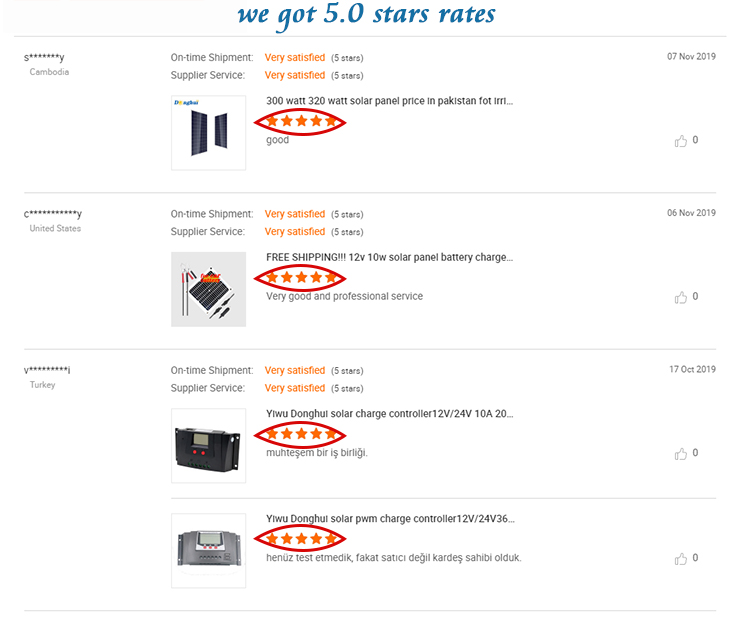Open "Yiwu Donghui solar charge controller12V/24V 10A" link

390,413
